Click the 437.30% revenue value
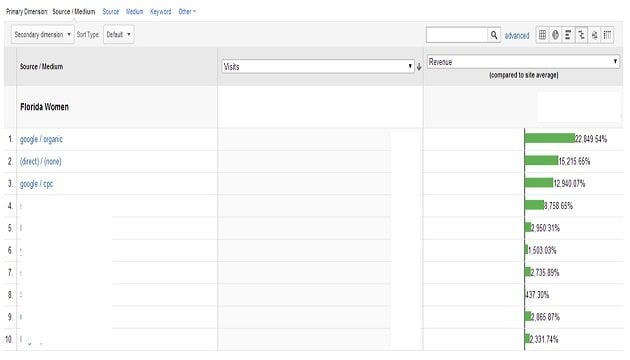Screen dimensions: 630x360 537,295
